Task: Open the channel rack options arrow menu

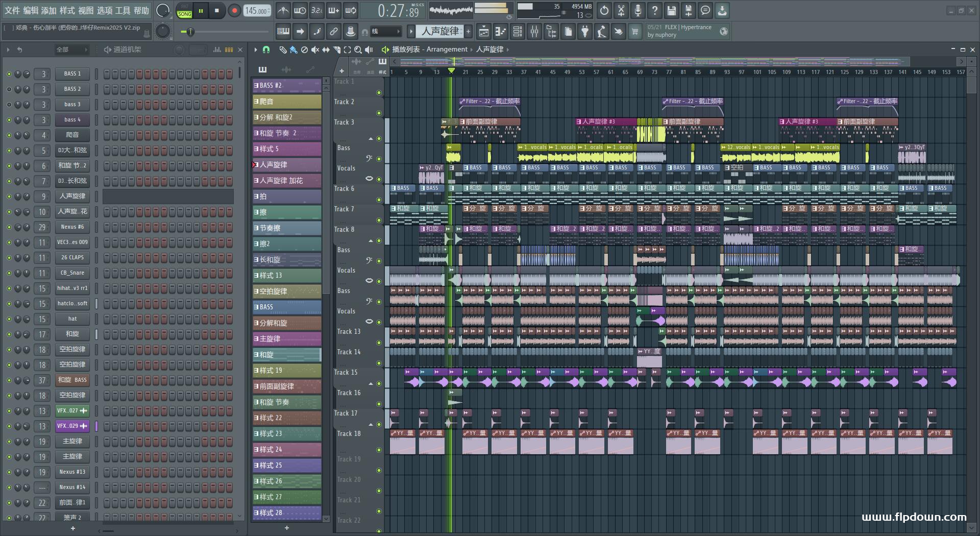Action: [8, 50]
